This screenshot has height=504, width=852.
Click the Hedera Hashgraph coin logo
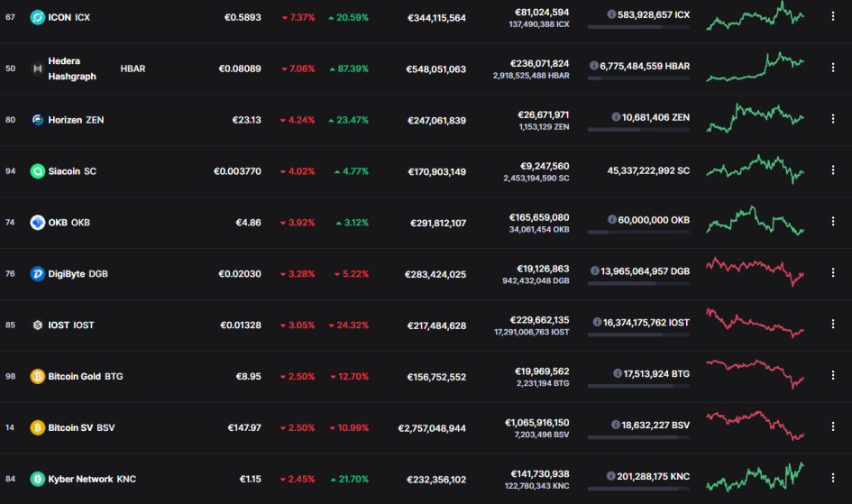tap(38, 69)
